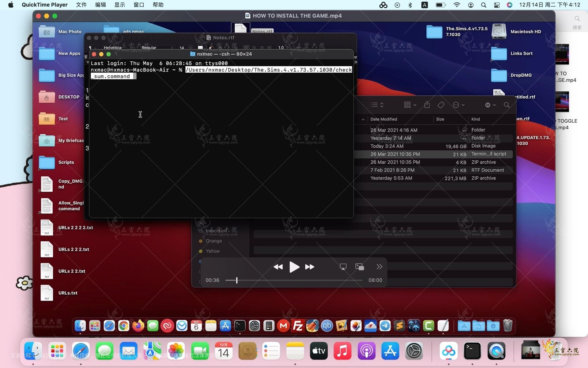
Task: Activate Siri from the menu bar
Action: coord(510,5)
